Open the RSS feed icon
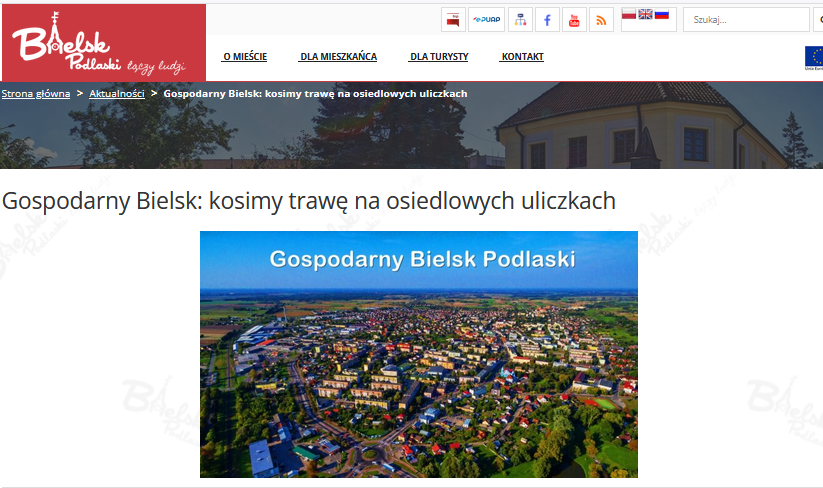 pyautogui.click(x=602, y=20)
